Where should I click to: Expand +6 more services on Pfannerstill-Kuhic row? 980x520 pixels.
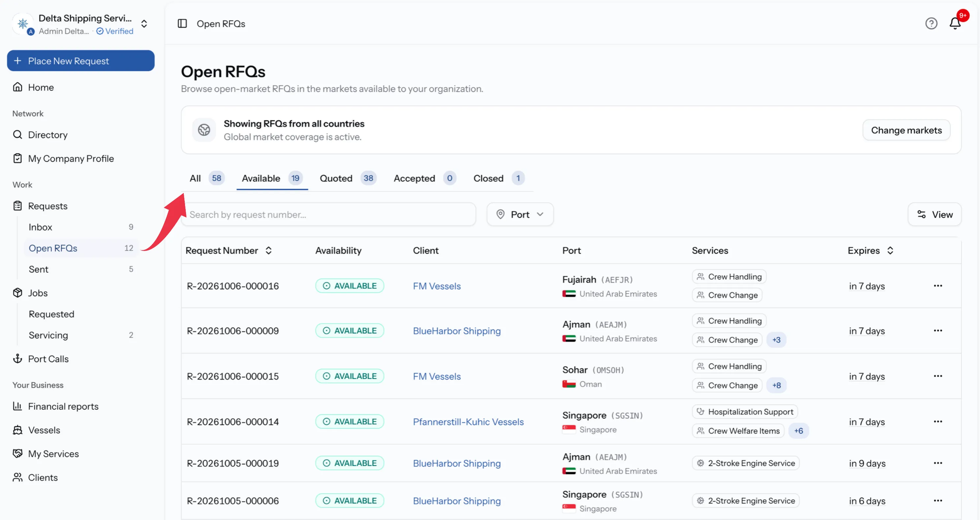pos(799,431)
